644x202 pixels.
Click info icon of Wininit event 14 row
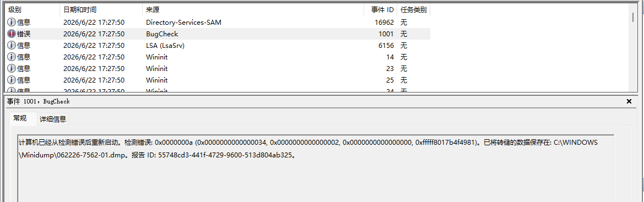pyautogui.click(x=12, y=57)
